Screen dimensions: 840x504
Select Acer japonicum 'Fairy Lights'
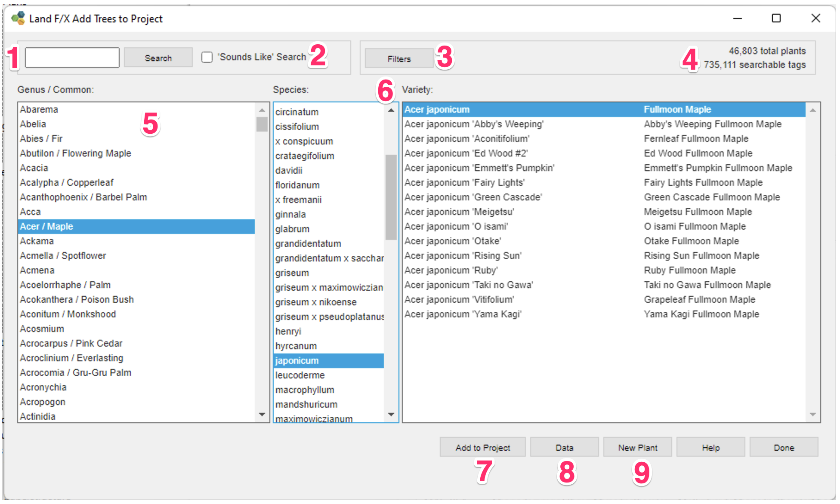coord(604,183)
